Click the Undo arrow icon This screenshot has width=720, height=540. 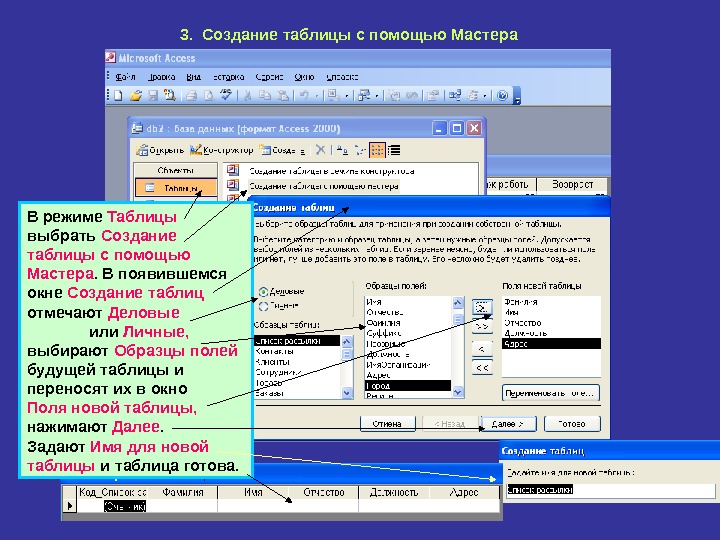click(304, 96)
